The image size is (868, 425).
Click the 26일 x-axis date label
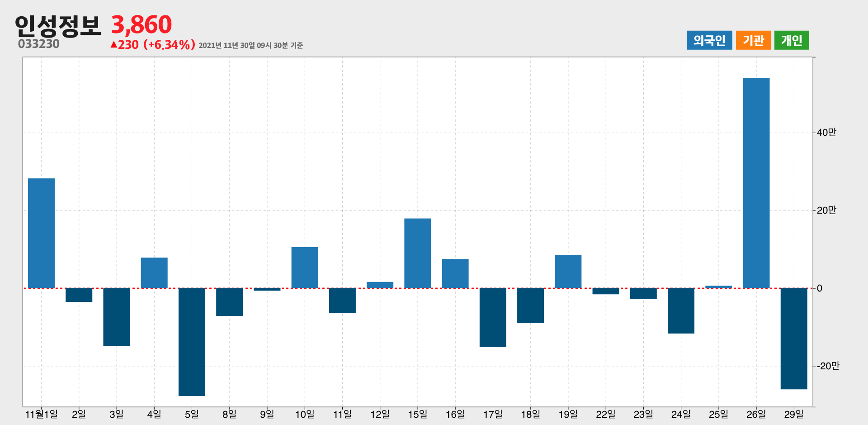pyautogui.click(x=756, y=414)
